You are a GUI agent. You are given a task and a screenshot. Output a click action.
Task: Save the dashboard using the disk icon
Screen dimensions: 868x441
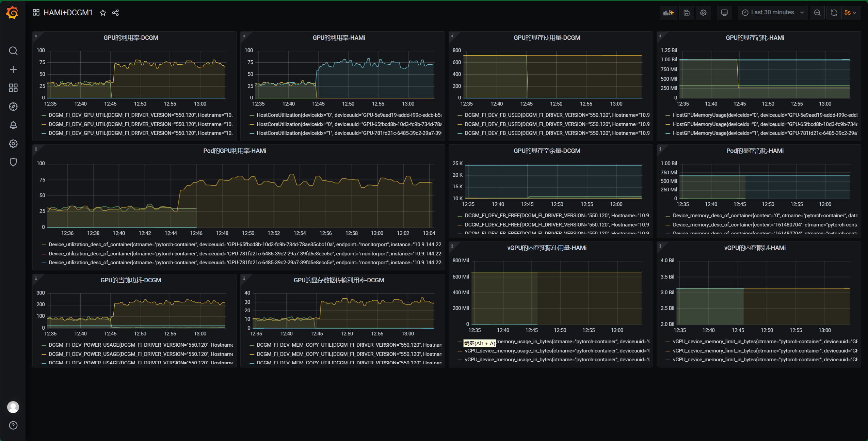tap(687, 13)
